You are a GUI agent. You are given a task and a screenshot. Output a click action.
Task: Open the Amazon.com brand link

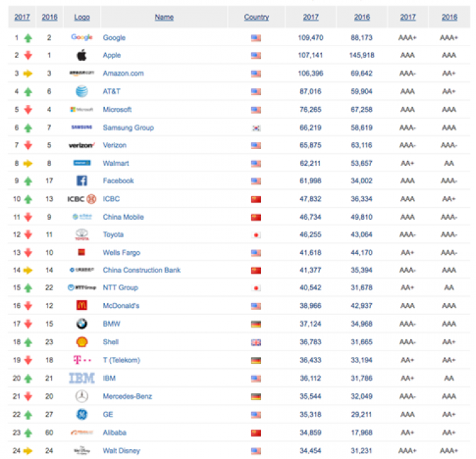[123, 73]
